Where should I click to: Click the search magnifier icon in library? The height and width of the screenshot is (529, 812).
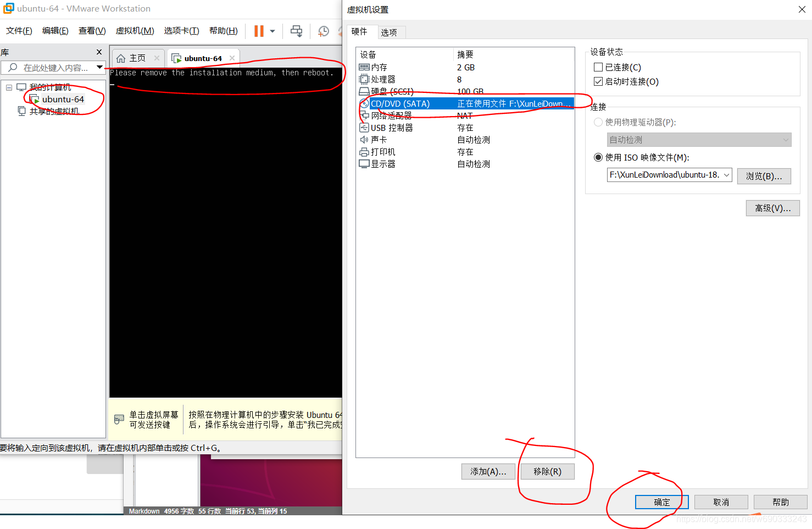[12, 68]
